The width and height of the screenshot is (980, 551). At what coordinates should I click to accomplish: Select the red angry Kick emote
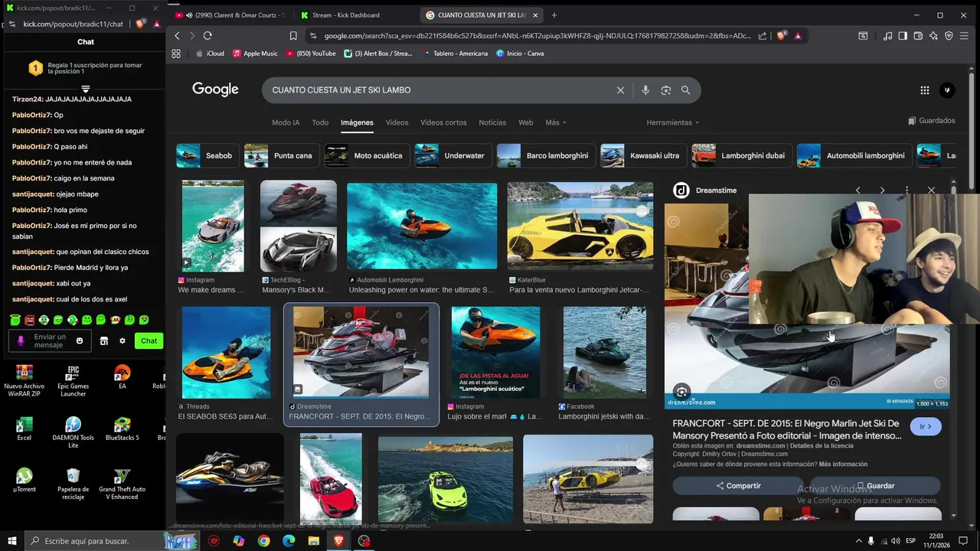pyautogui.click(x=29, y=320)
